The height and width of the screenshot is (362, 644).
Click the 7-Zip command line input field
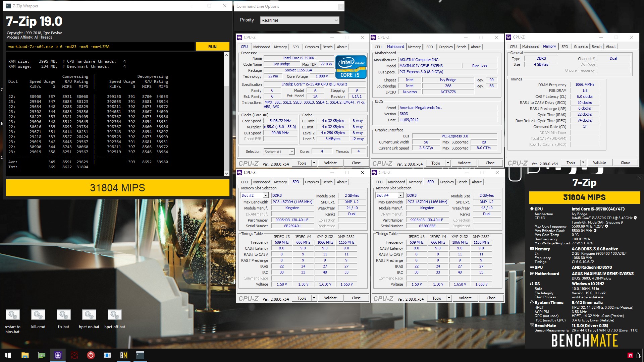point(100,47)
